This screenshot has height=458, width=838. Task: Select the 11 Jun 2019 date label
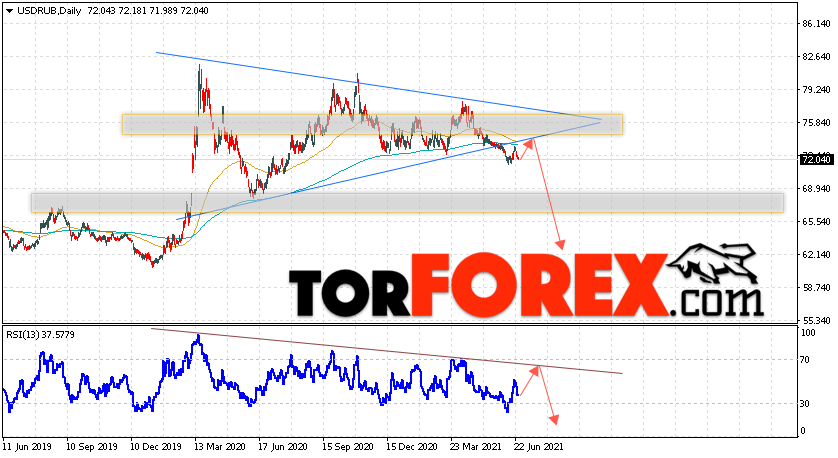(x=27, y=446)
